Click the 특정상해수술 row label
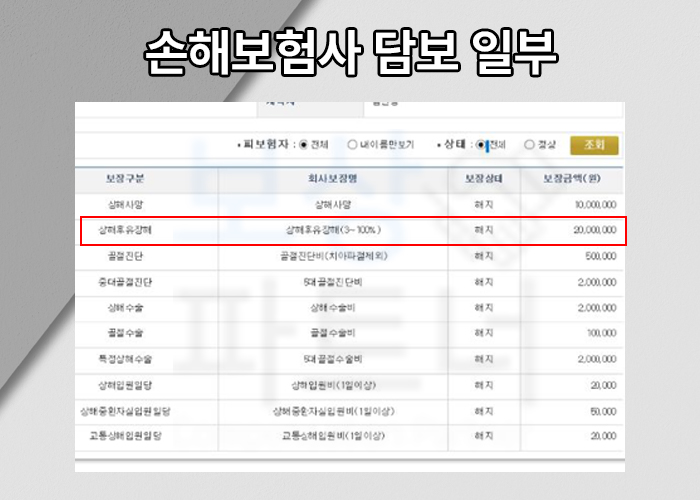The width and height of the screenshot is (700, 500). pos(125,359)
